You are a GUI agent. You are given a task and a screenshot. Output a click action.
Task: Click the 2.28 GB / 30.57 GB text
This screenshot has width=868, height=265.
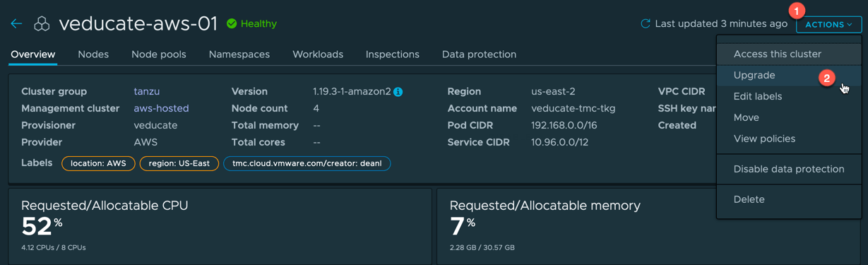pyautogui.click(x=482, y=248)
